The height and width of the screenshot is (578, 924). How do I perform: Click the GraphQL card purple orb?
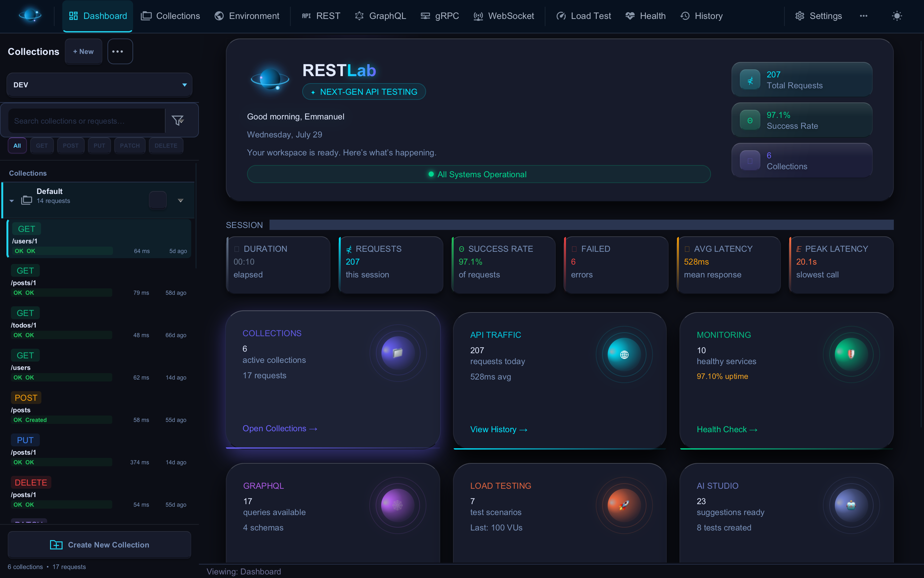[398, 505]
